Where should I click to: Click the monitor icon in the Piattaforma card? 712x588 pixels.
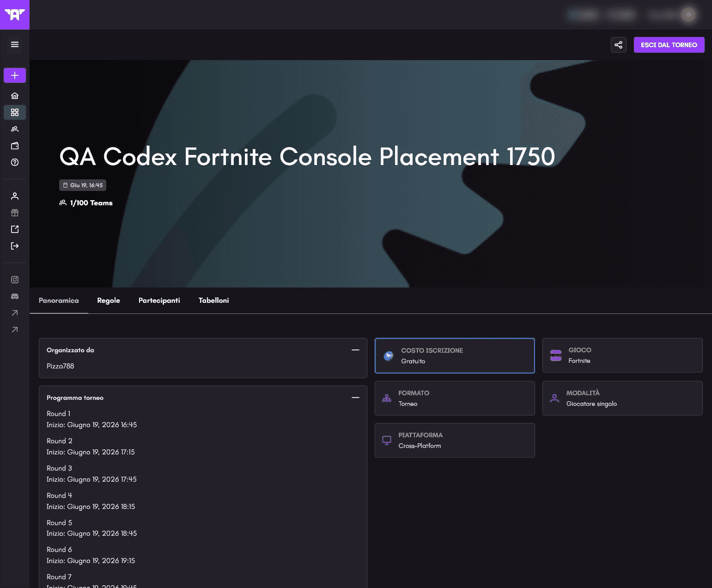coord(387,440)
